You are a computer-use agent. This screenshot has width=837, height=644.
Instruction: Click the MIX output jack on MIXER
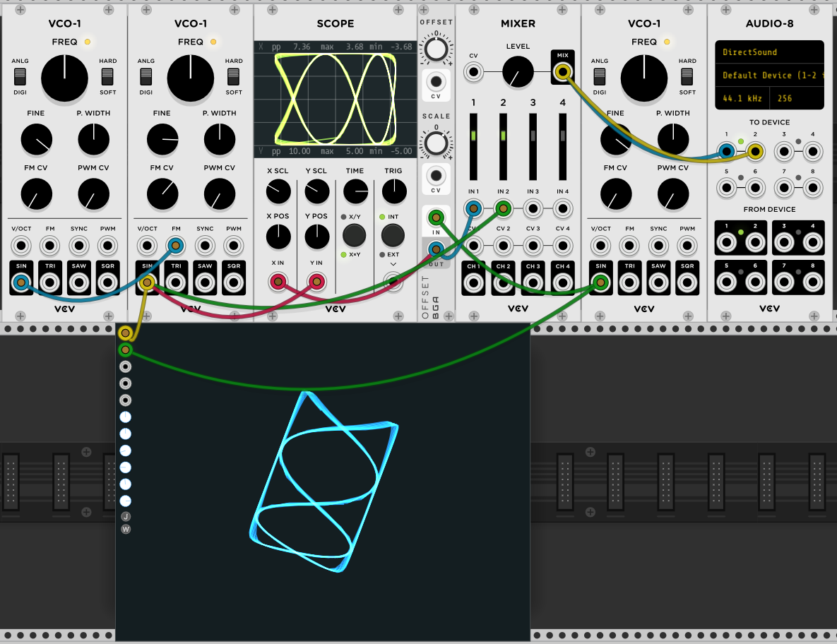point(563,71)
